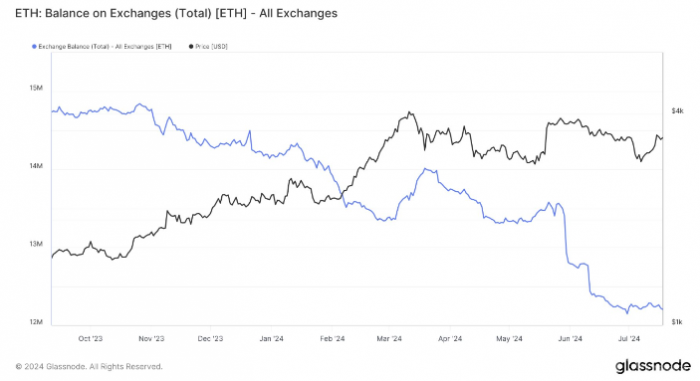Select the Jan '24 x-axis label

click(271, 339)
